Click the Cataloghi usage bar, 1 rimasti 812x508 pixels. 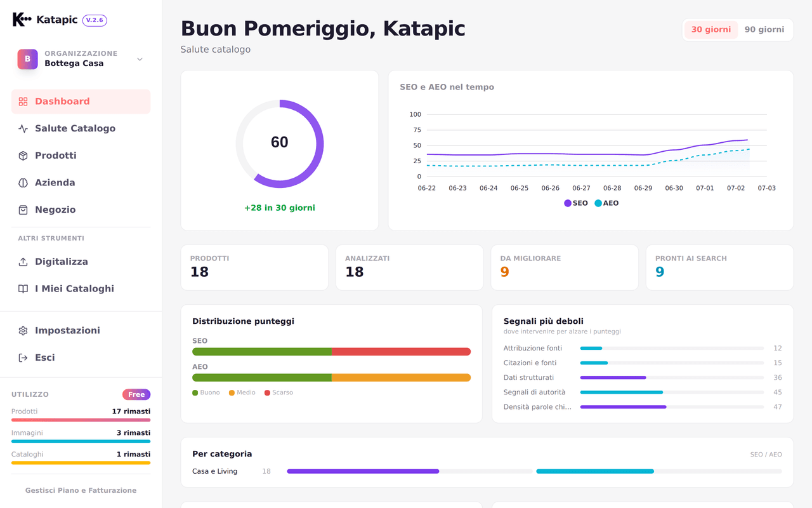[x=81, y=463]
